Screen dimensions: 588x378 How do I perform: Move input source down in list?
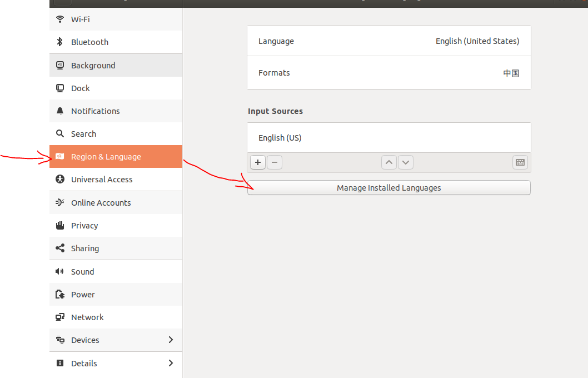(406, 162)
